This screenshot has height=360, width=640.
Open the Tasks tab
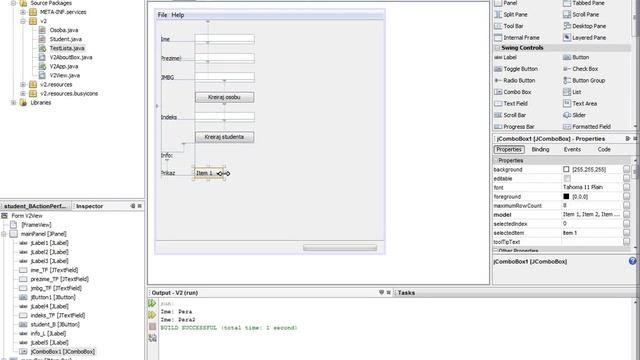pyautogui.click(x=406, y=293)
